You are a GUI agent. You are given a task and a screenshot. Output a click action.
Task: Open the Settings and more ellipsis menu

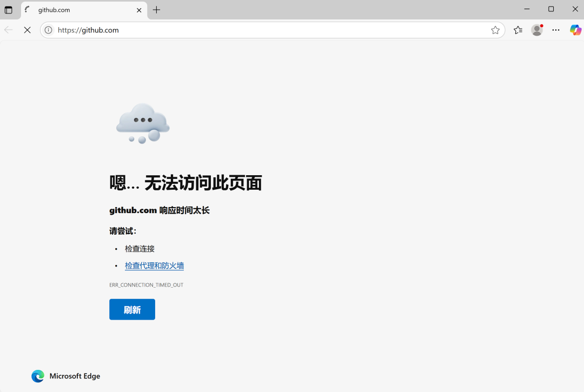coord(556,30)
